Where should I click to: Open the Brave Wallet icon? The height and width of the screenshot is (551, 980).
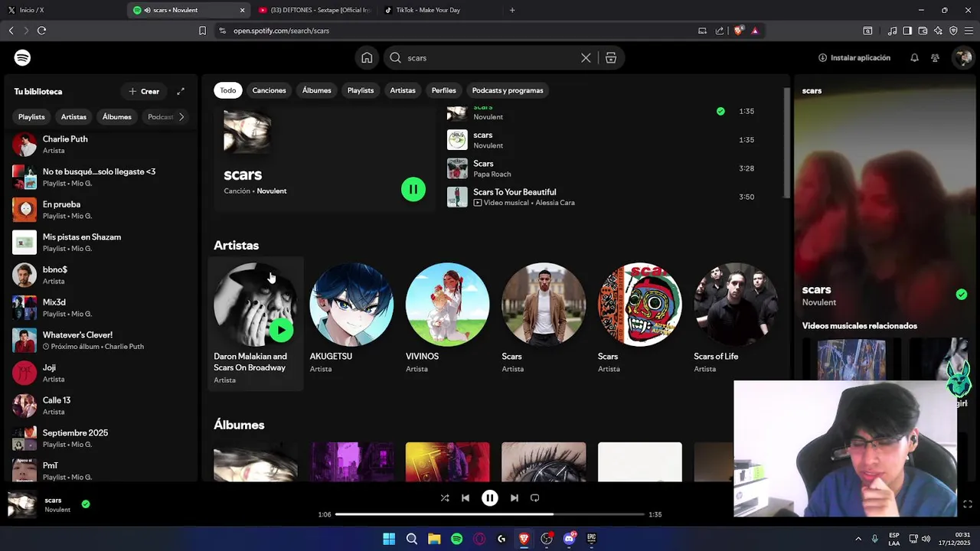[923, 31]
